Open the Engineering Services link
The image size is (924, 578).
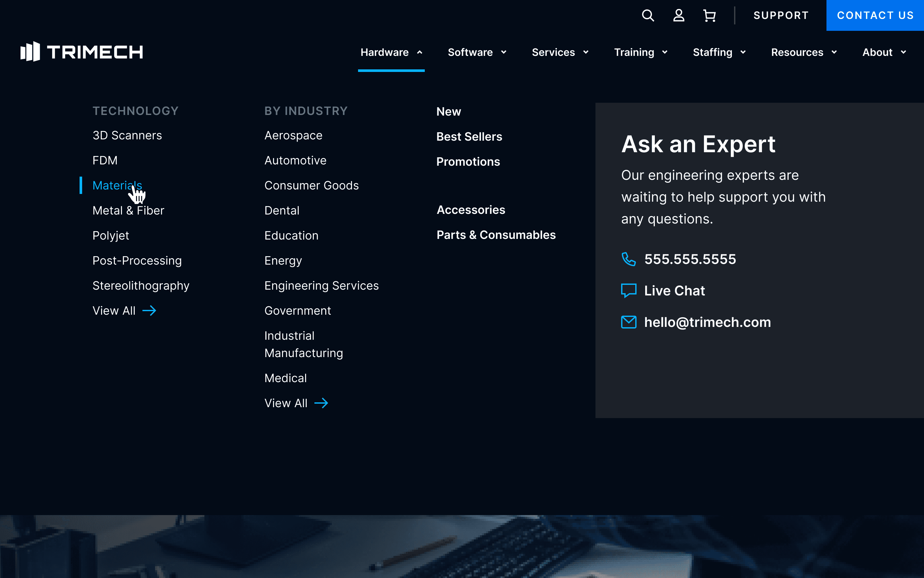point(321,286)
